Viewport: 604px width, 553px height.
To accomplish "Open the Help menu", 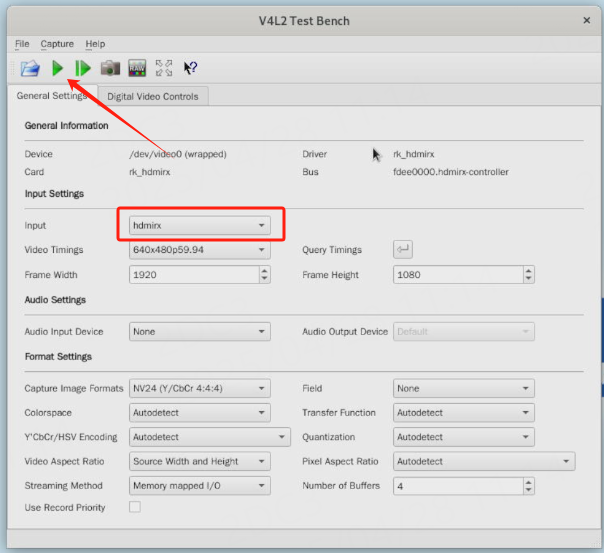I will 95,44.
